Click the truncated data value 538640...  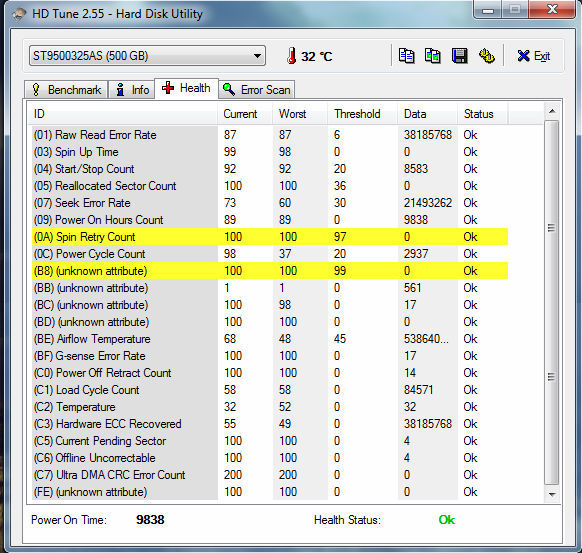click(x=426, y=339)
